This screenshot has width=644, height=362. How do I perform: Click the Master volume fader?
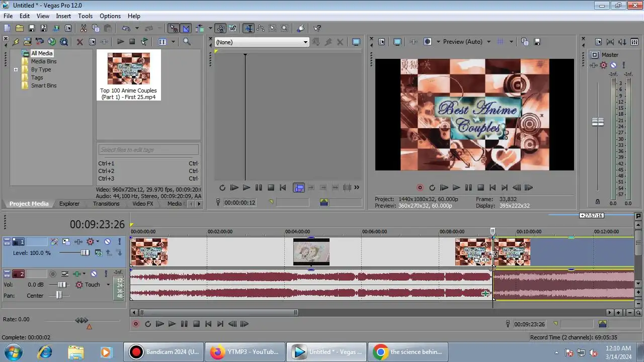click(598, 122)
